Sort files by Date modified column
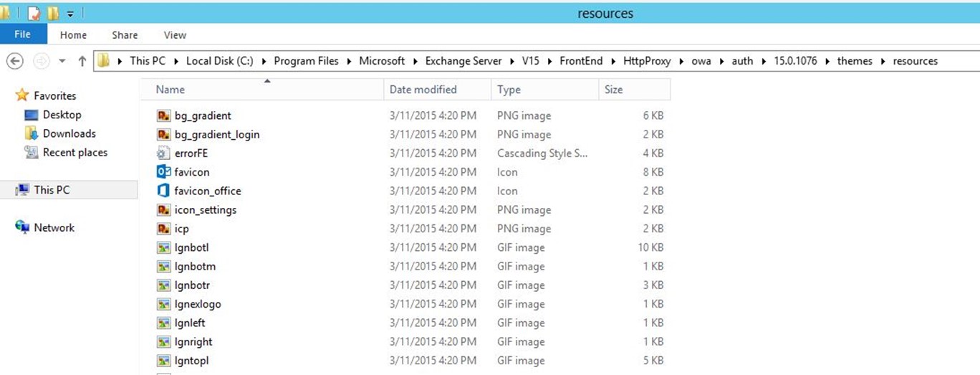The height and width of the screenshot is (375, 980). 437,90
